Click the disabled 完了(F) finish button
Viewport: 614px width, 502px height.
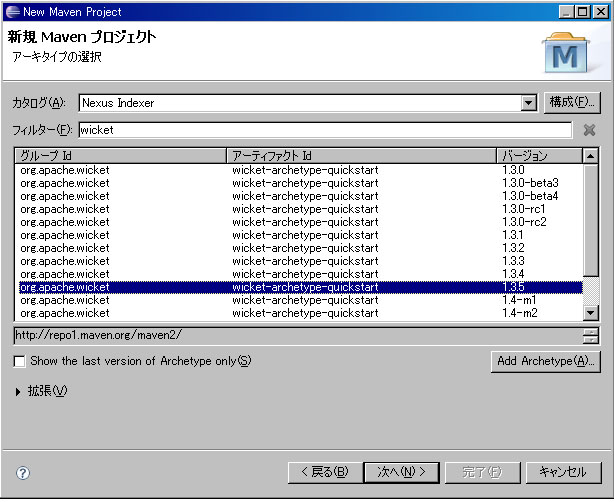pyautogui.click(x=482, y=472)
